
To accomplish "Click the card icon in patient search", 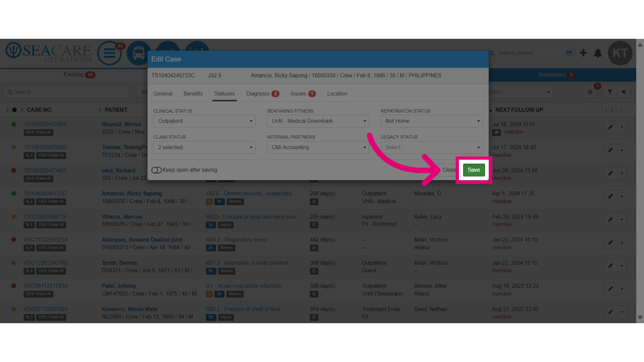I will [x=569, y=53].
